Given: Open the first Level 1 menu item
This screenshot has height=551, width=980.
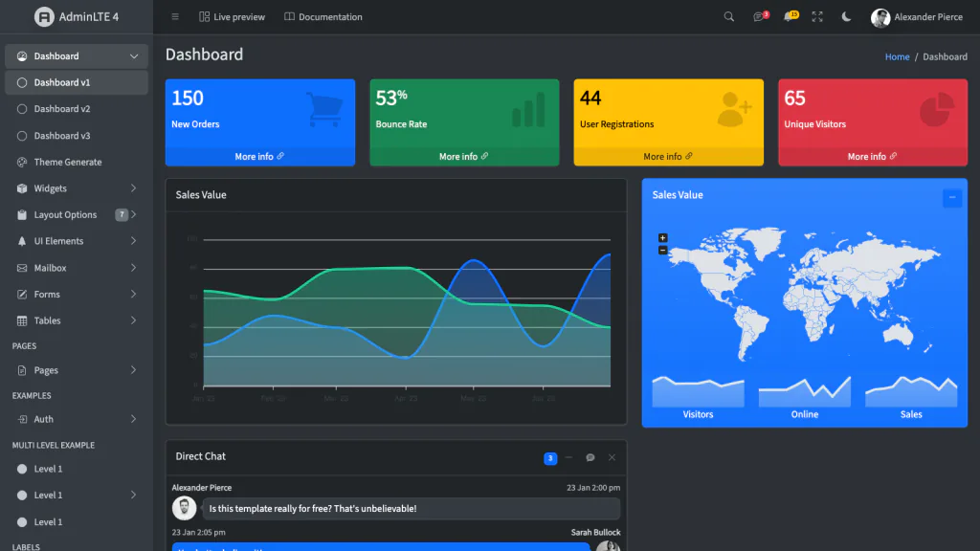Looking at the screenshot, I should click(77, 469).
